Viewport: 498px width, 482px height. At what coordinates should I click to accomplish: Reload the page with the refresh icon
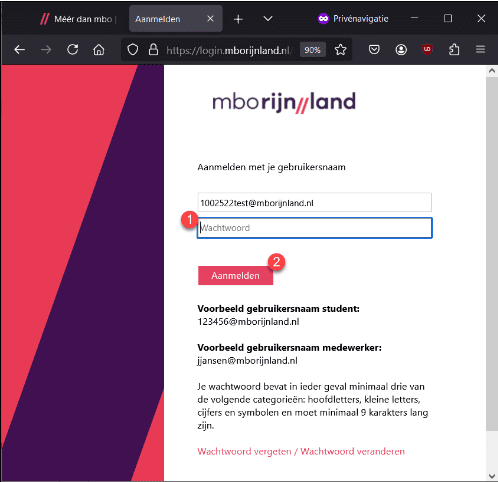click(x=72, y=50)
